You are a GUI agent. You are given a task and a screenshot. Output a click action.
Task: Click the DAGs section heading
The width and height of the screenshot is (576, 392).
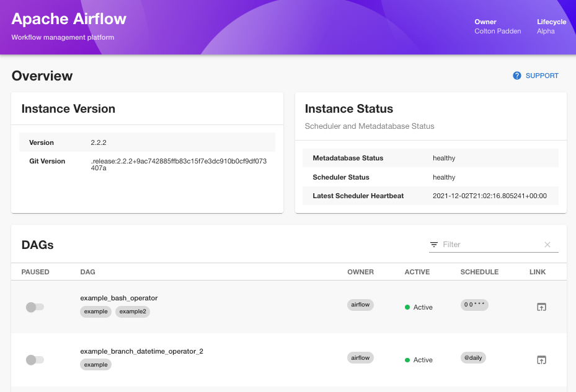tap(37, 245)
